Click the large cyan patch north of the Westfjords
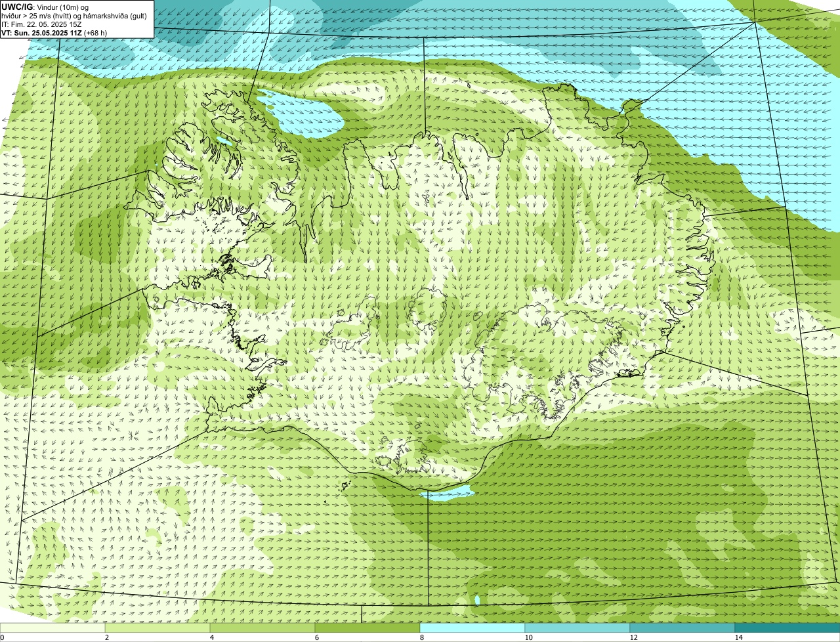This screenshot has height=642, width=840. tap(303, 114)
